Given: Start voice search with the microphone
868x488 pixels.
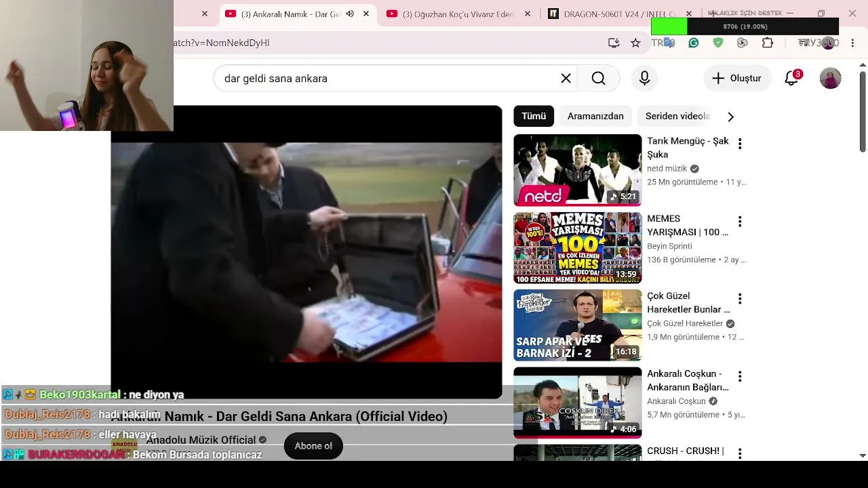Looking at the screenshot, I should point(644,79).
